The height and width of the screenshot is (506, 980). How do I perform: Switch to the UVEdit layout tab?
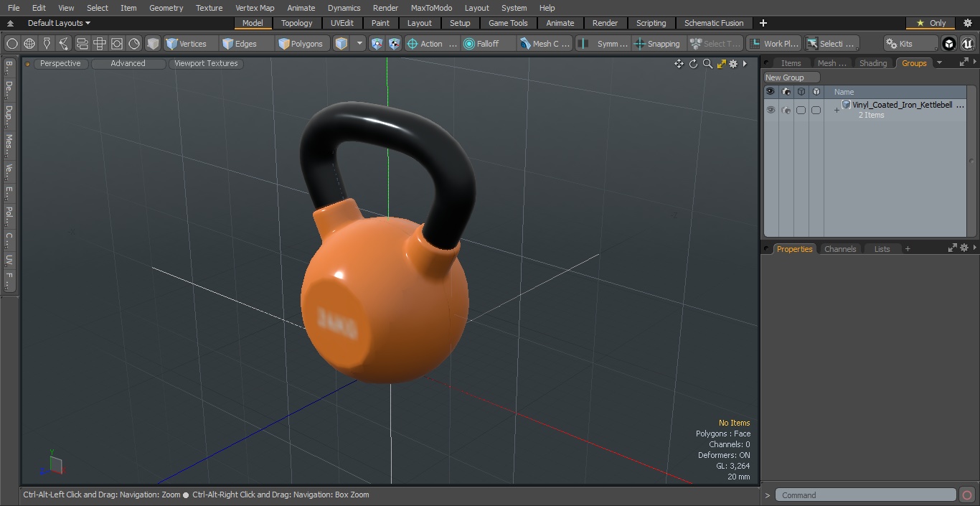[x=342, y=23]
